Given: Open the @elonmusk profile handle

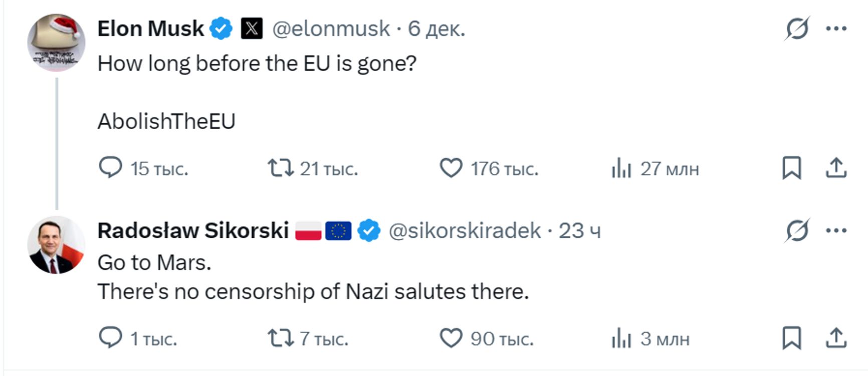Looking at the screenshot, I should pyautogui.click(x=331, y=29).
